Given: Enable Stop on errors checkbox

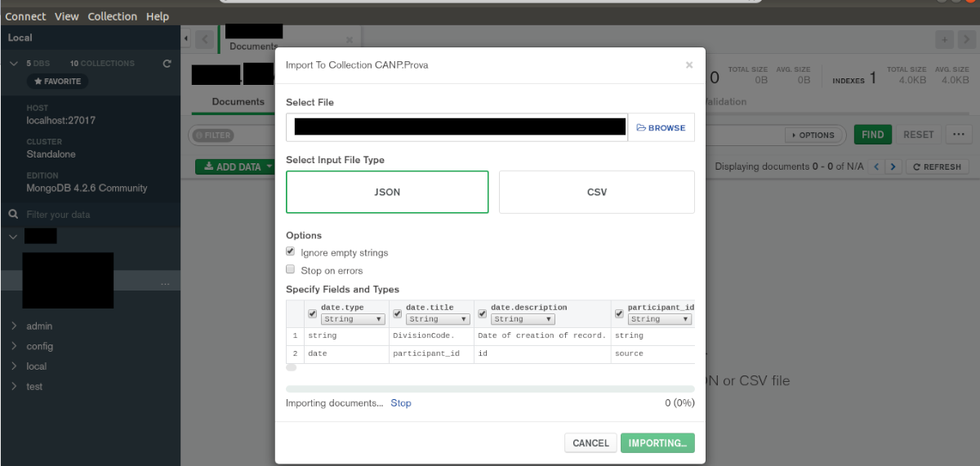Looking at the screenshot, I should click(290, 269).
